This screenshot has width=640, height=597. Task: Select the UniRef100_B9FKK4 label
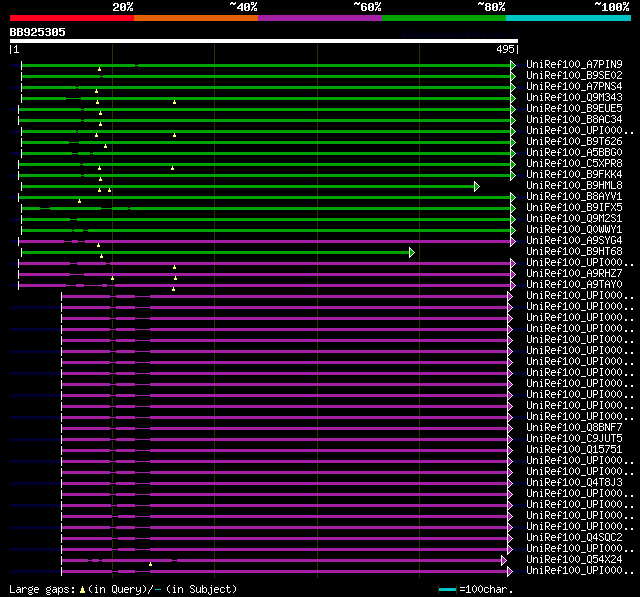click(x=574, y=175)
